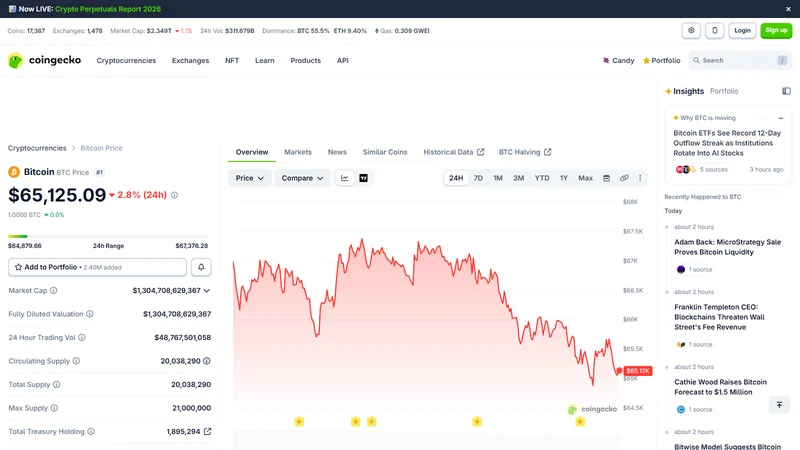
Task: Open the Compare dropdown
Action: coord(302,178)
